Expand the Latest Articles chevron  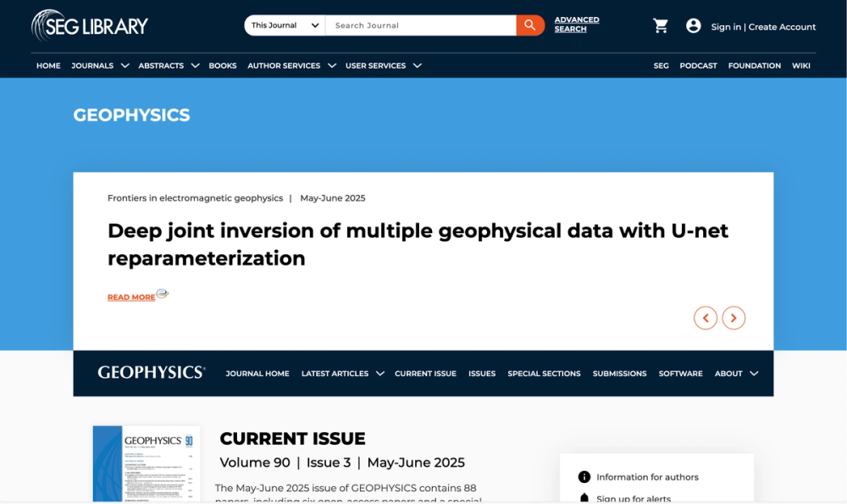379,374
